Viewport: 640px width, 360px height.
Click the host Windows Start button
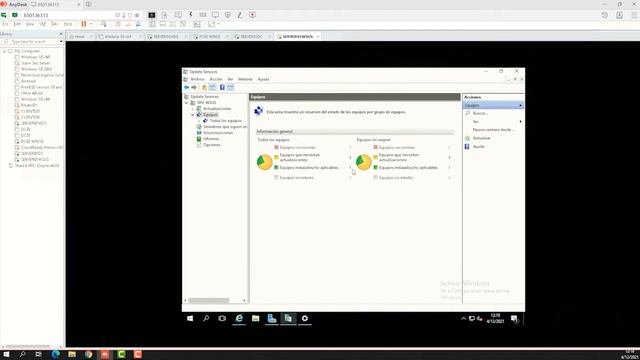coord(6,354)
